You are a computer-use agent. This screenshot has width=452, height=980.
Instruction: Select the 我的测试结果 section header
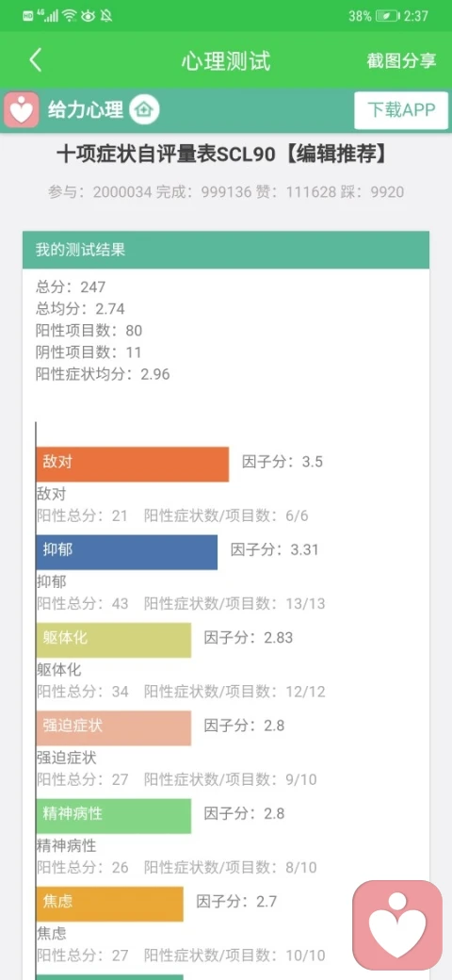tap(226, 250)
